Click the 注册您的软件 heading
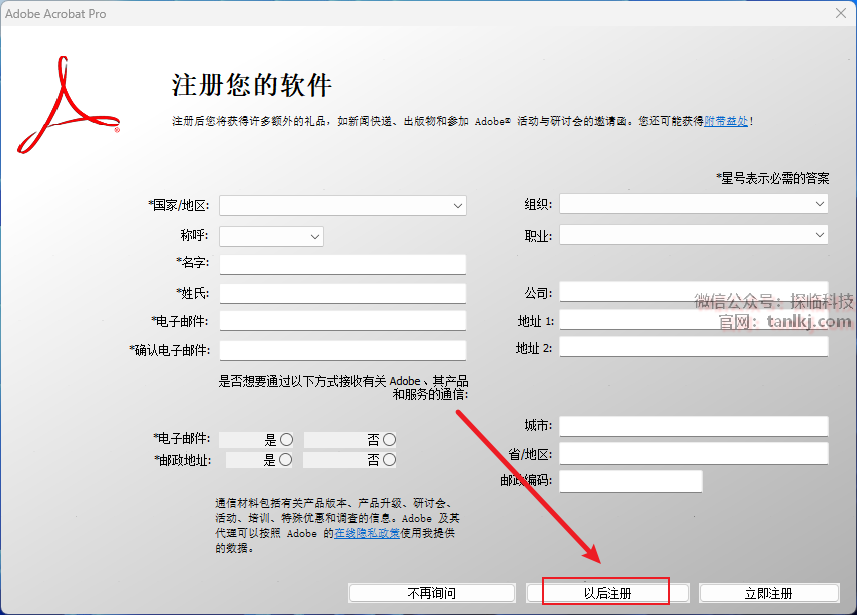This screenshot has height=615, width=857. coord(251,85)
